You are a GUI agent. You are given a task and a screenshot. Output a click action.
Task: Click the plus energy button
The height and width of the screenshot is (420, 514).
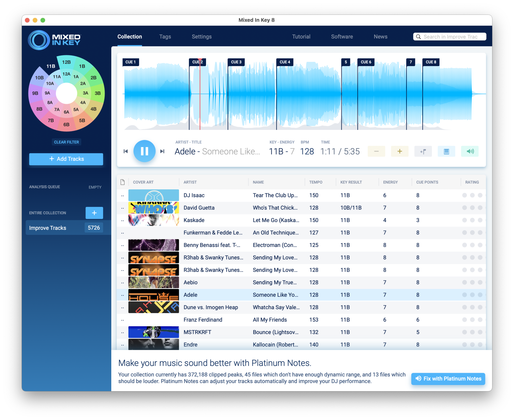[x=400, y=151]
